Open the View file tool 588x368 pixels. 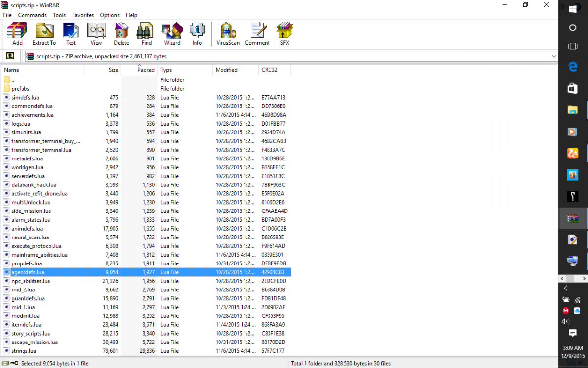(x=96, y=34)
